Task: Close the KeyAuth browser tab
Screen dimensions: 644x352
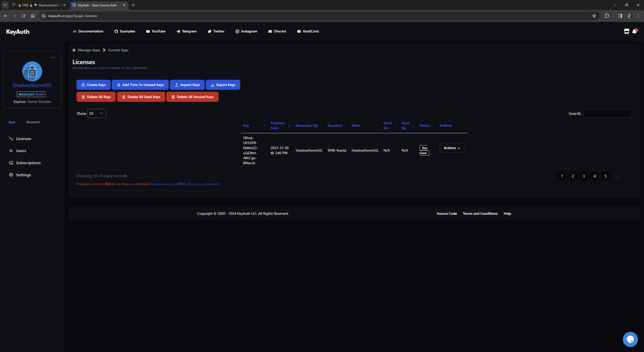Action: 124,5
